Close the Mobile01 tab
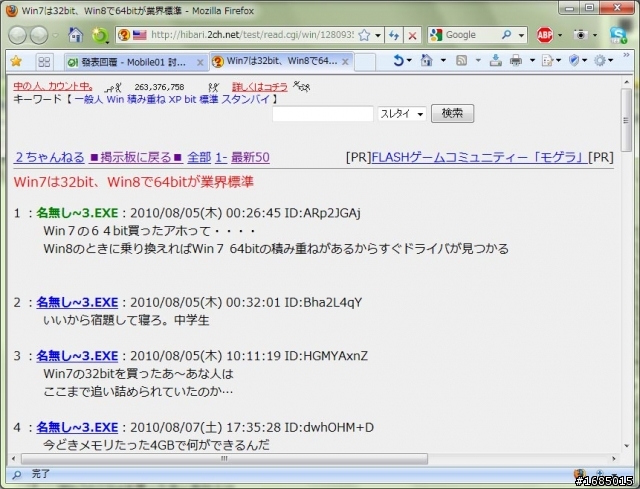 200,62
